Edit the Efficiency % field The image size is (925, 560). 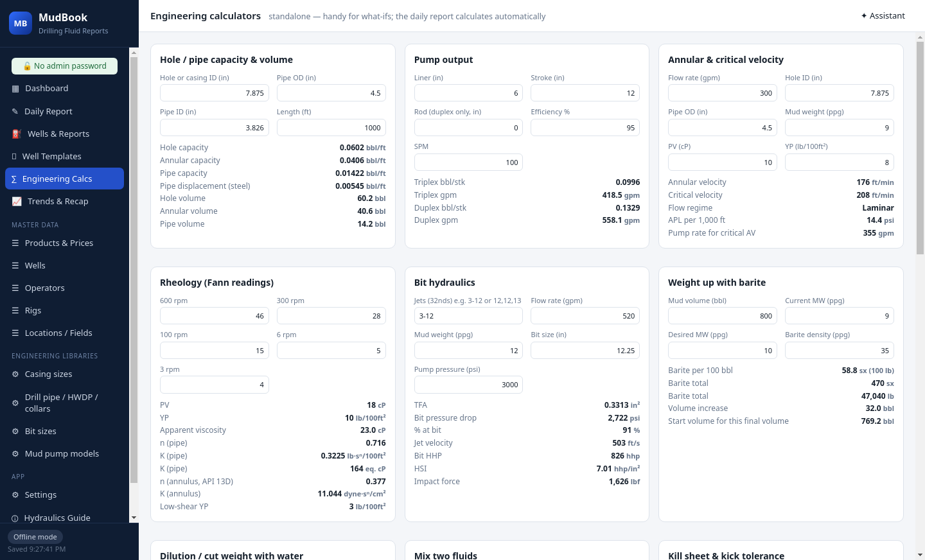pyautogui.click(x=585, y=127)
